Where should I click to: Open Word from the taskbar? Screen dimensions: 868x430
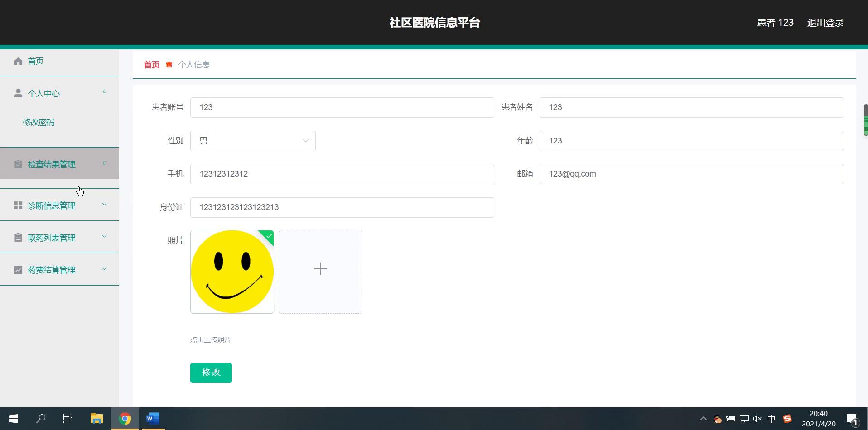pos(153,419)
